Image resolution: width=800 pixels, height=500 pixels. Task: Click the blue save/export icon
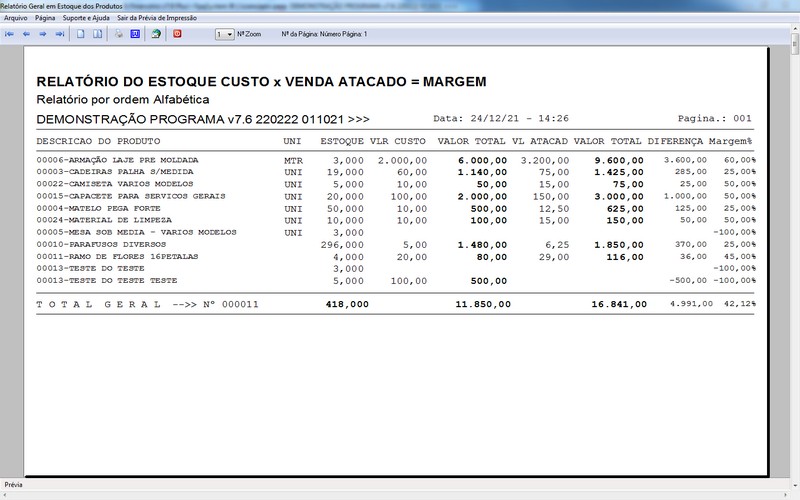(x=135, y=34)
